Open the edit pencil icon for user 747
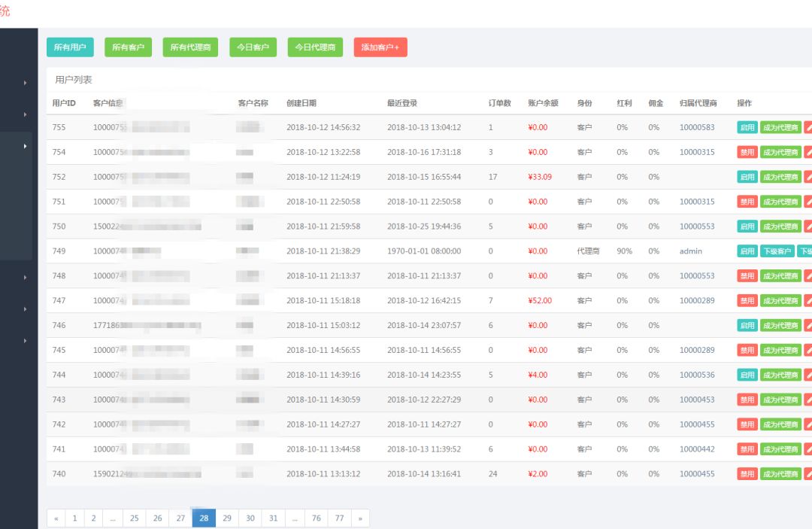This screenshot has width=812, height=529. tap(808, 300)
